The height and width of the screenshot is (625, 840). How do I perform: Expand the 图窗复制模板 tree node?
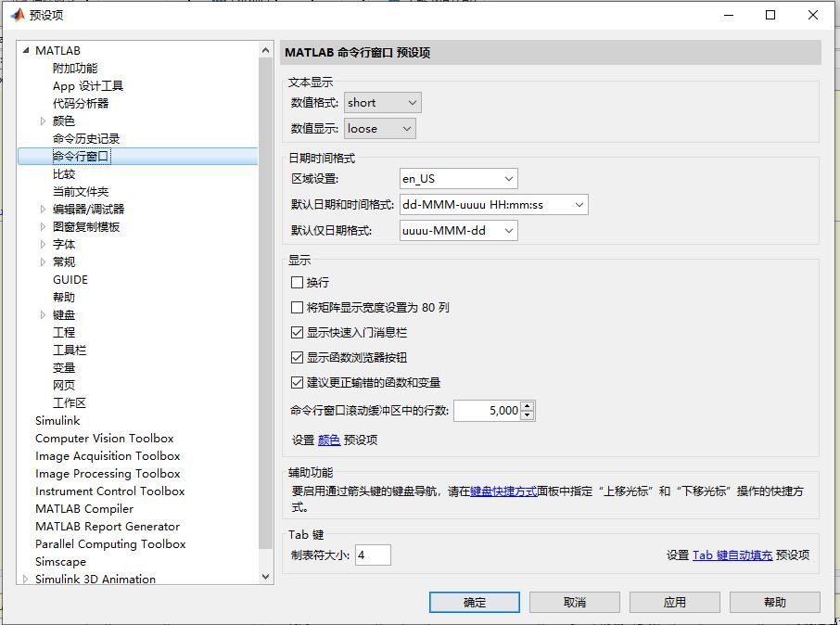[x=43, y=227]
